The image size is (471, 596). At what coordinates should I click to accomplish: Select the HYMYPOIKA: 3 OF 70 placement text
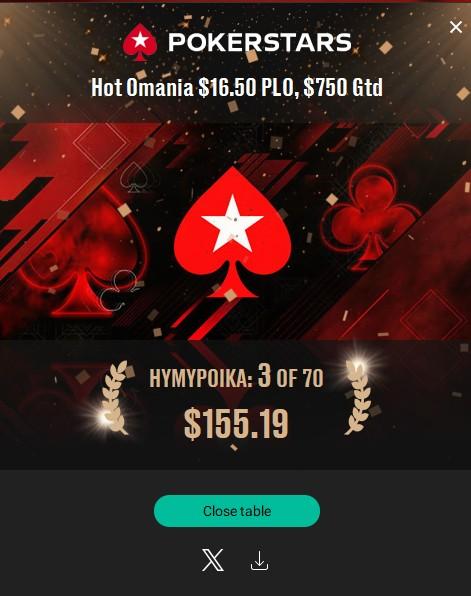pyautogui.click(x=236, y=376)
